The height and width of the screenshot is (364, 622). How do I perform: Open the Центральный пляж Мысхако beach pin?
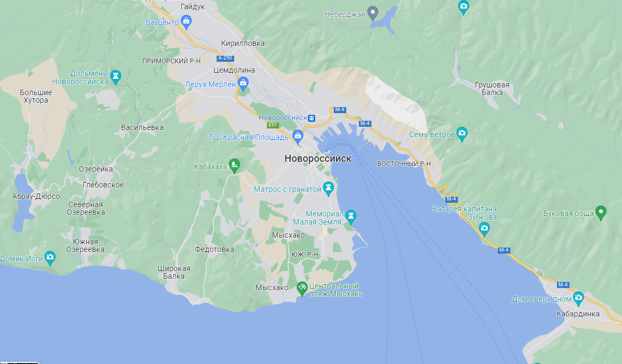[x=302, y=288]
